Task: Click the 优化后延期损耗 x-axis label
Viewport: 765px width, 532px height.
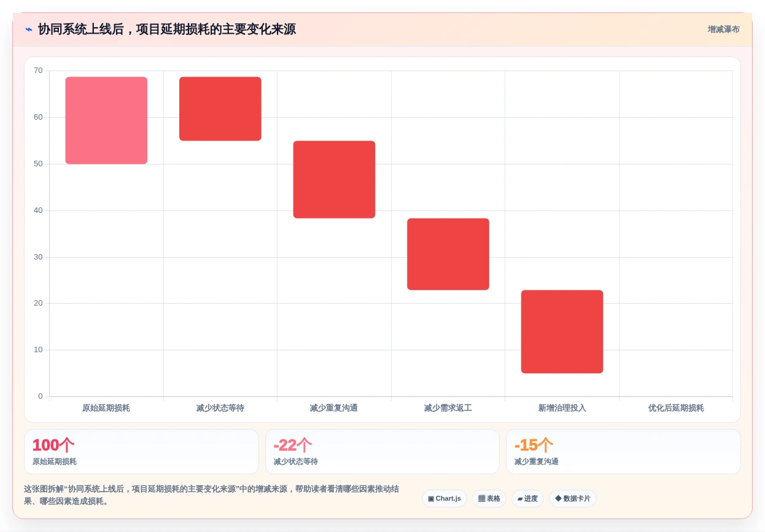Action: (676, 408)
